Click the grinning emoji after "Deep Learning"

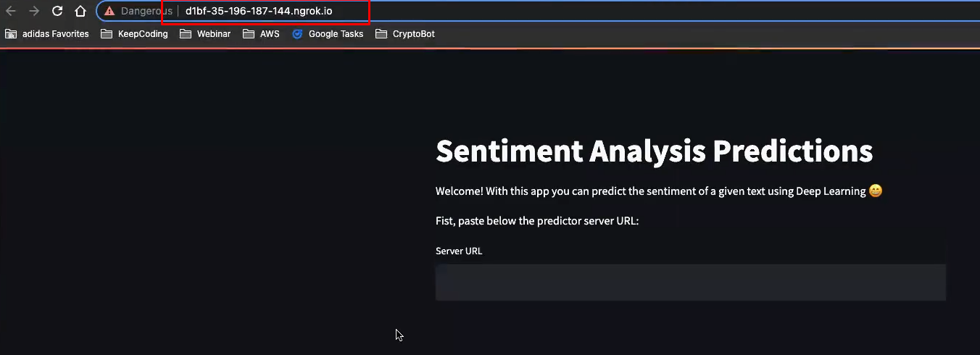[876, 191]
